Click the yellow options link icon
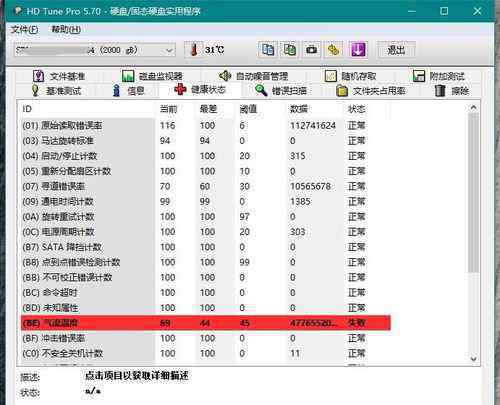This screenshot has width=500, height=405. pos(334,50)
